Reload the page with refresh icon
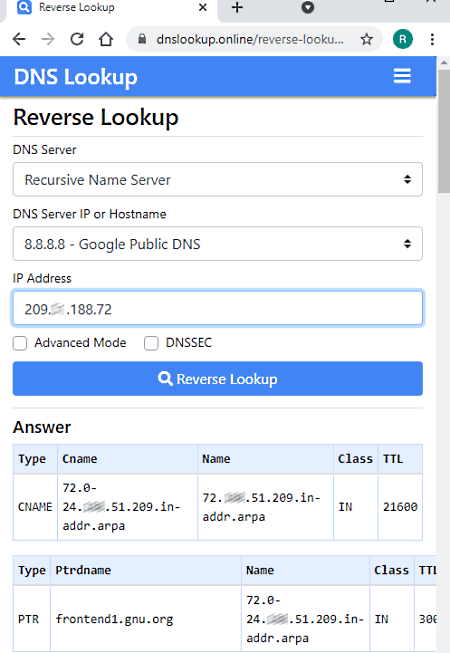Image resolution: width=450 pixels, height=653 pixels. click(x=77, y=39)
